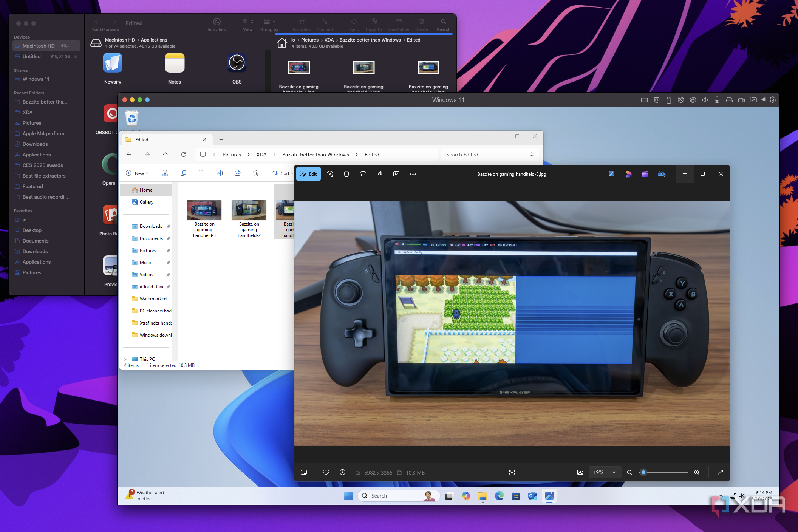This screenshot has height=532, width=798.
Task: Select Bazzite on gaming handheld-1 thumbnail
Action: point(204,210)
